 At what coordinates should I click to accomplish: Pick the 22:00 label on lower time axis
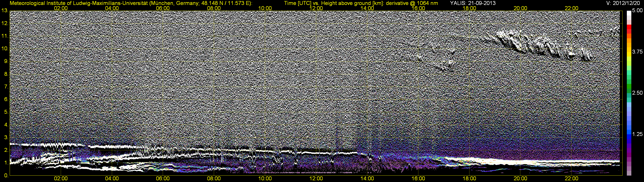[x=571, y=179]
